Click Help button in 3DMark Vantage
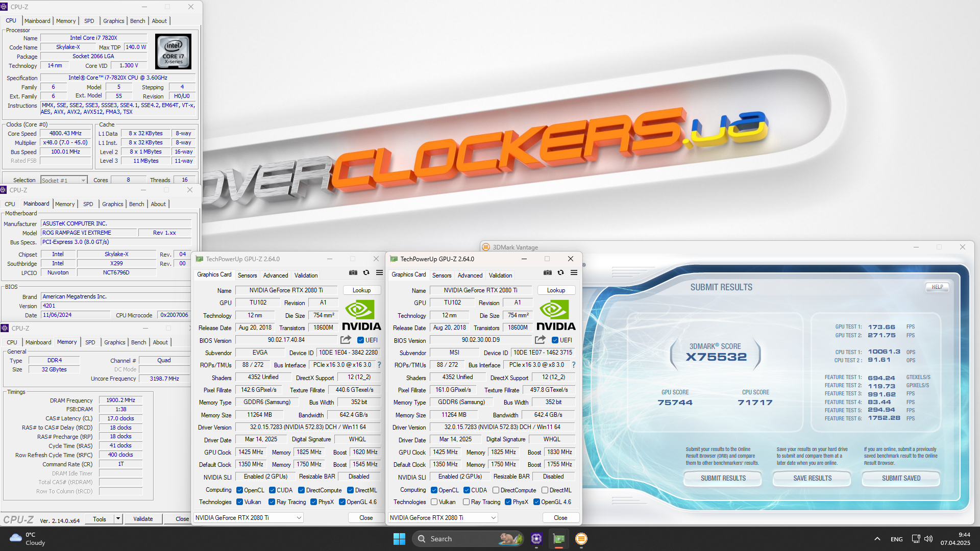The width and height of the screenshot is (980, 551). pyautogui.click(x=937, y=287)
